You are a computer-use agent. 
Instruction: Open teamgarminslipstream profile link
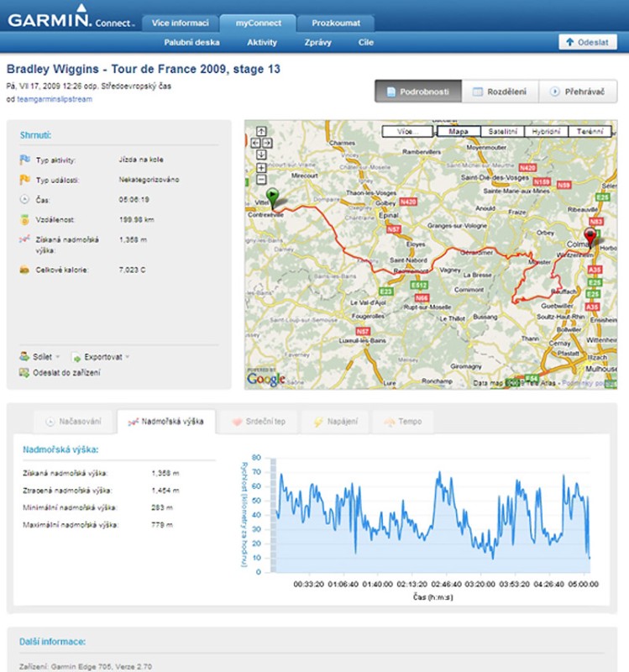click(x=55, y=99)
